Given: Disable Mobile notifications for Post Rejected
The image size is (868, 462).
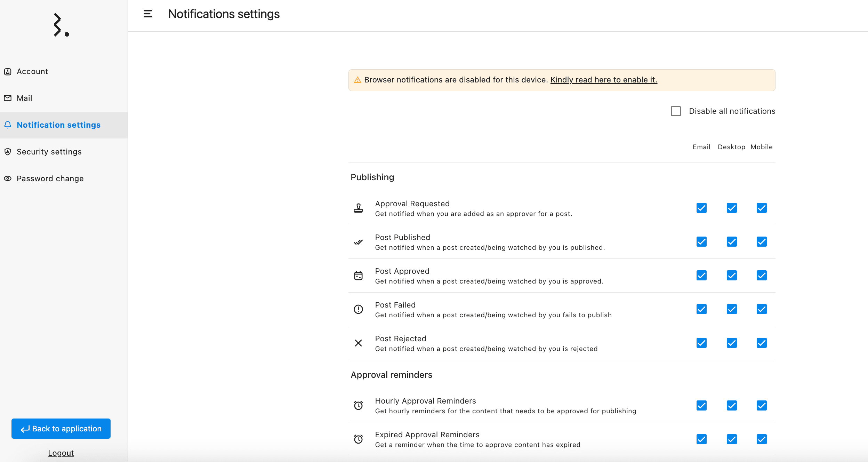Looking at the screenshot, I should pyautogui.click(x=762, y=343).
